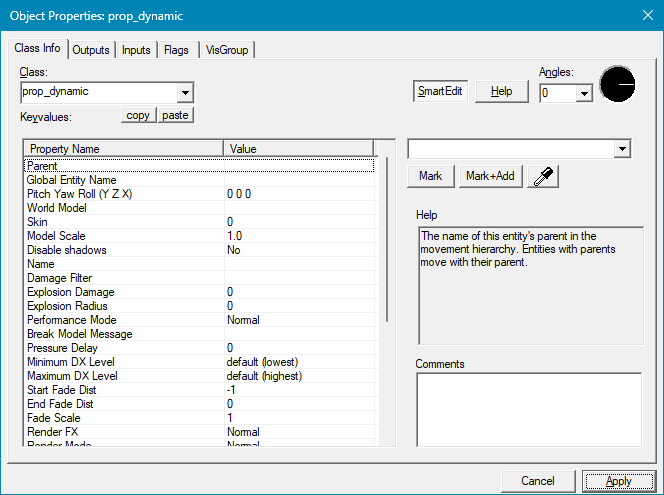Cancel the dialog

pyautogui.click(x=538, y=481)
